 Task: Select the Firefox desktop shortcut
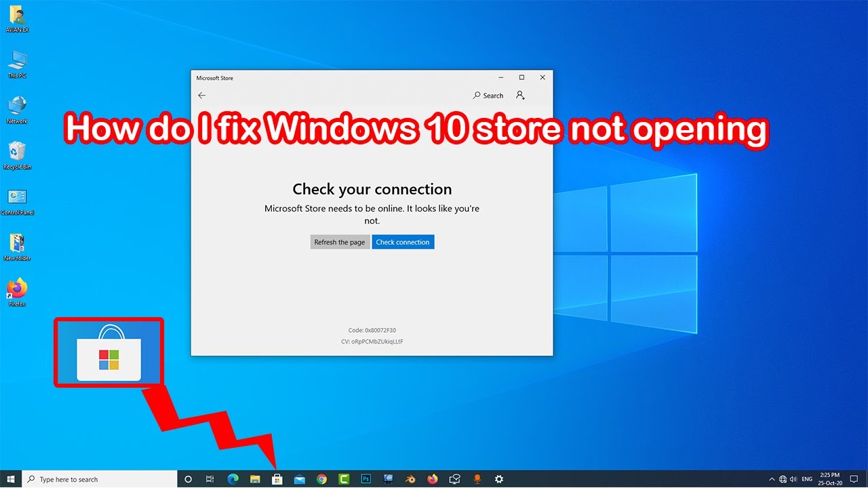[x=17, y=292]
